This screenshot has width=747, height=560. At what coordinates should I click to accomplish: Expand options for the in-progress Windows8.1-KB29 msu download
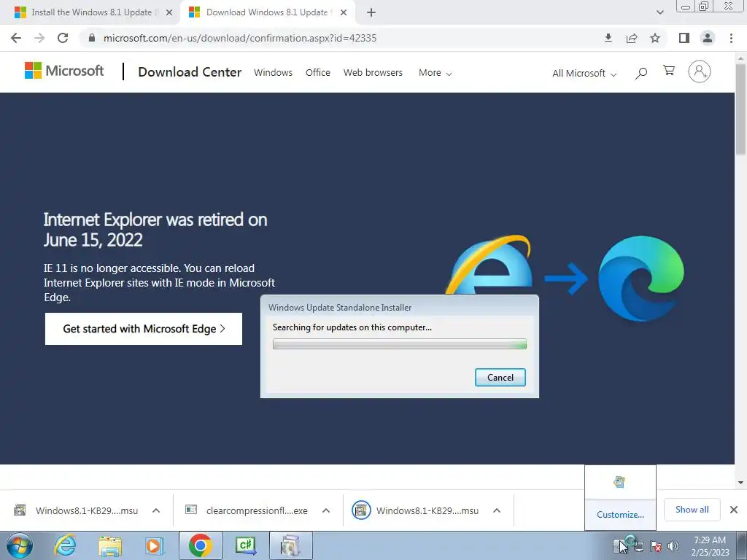pos(496,510)
